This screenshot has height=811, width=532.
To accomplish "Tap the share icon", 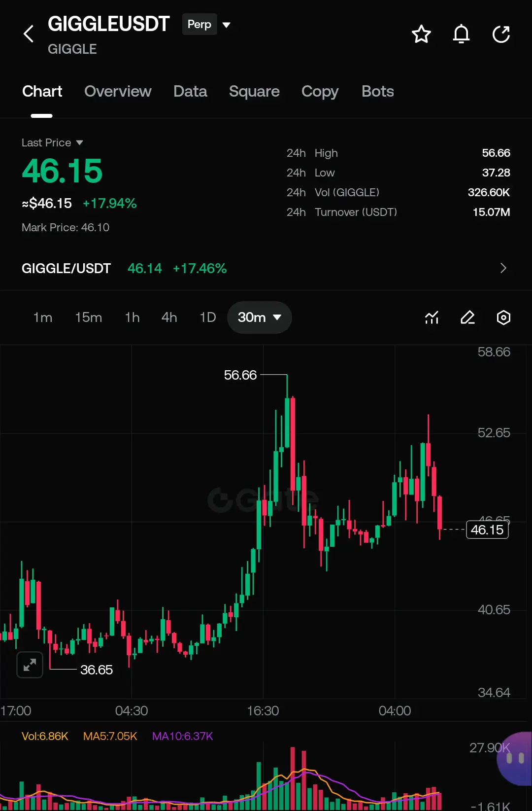I will 501,34.
